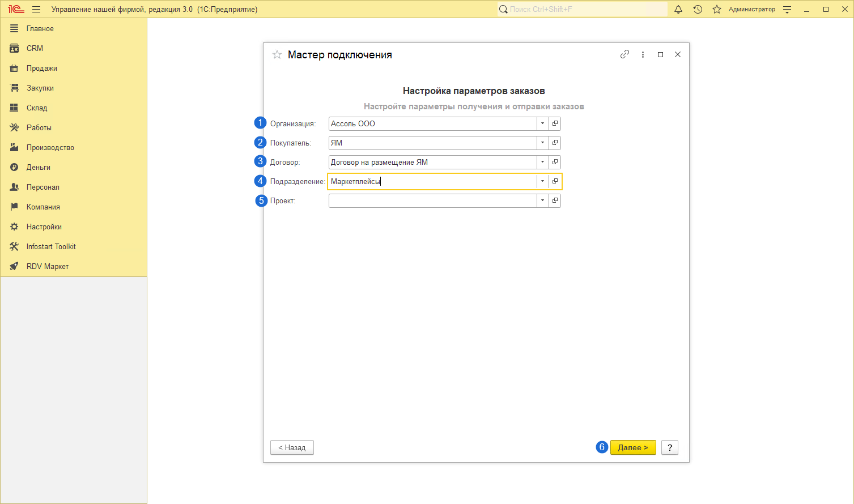854x504 pixels.
Task: Expand the Проект dropdown list
Action: tap(542, 200)
